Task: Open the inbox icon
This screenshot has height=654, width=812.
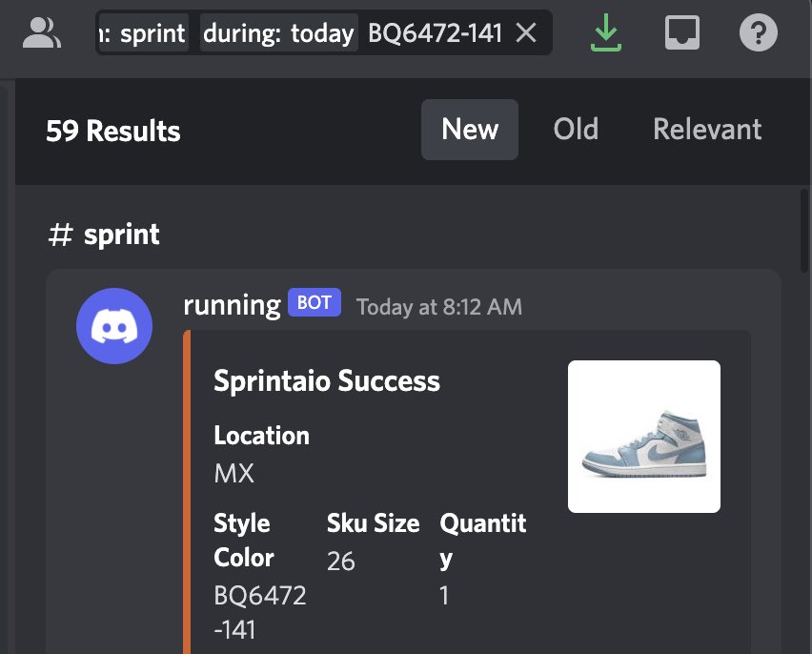Action: [682, 32]
